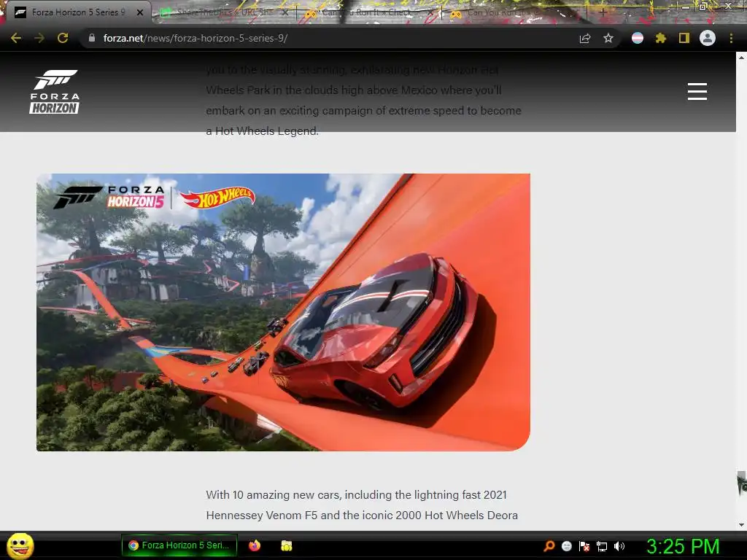Click the 3:25 PM clock
Screen dimensions: 747x560
pyautogui.click(x=683, y=546)
